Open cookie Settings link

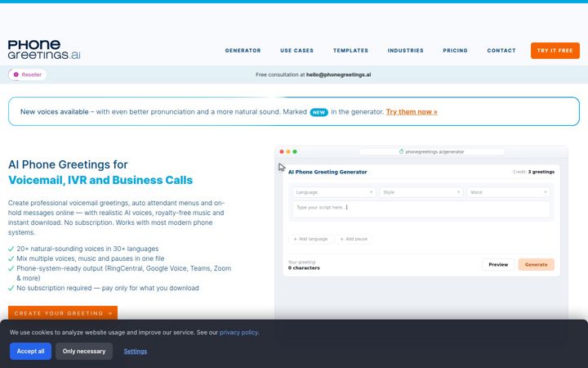136,352
